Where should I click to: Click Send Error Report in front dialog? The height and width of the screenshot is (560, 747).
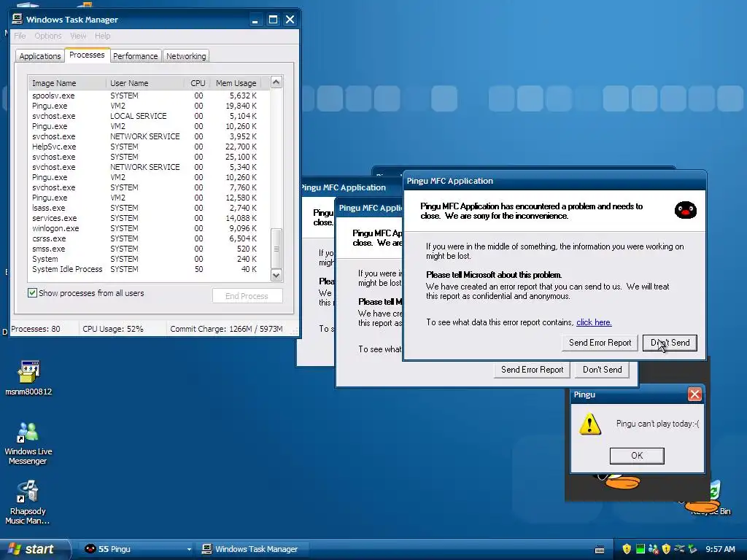pos(600,343)
